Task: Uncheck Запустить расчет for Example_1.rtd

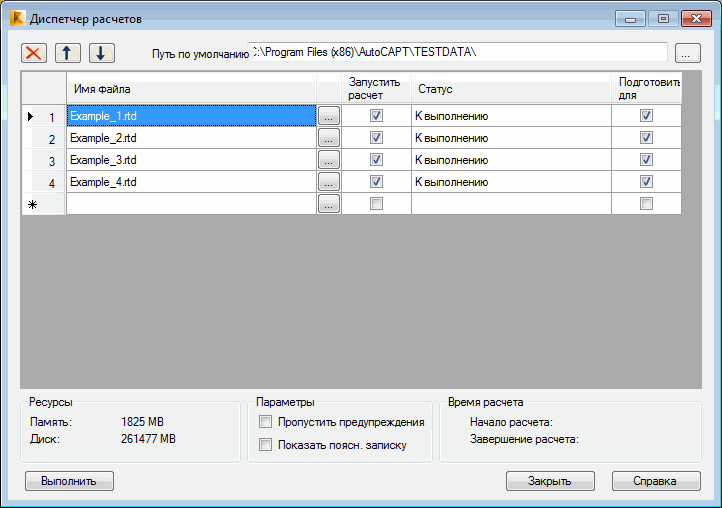Action: [376, 116]
